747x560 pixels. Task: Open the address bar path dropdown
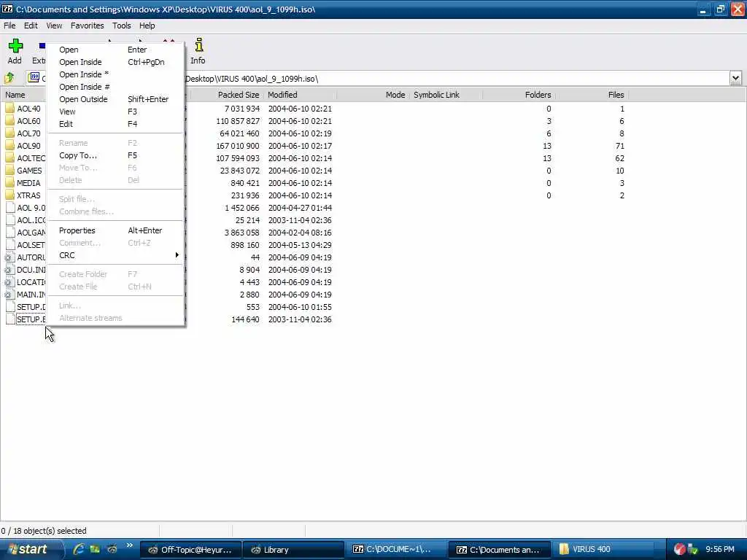tap(735, 78)
